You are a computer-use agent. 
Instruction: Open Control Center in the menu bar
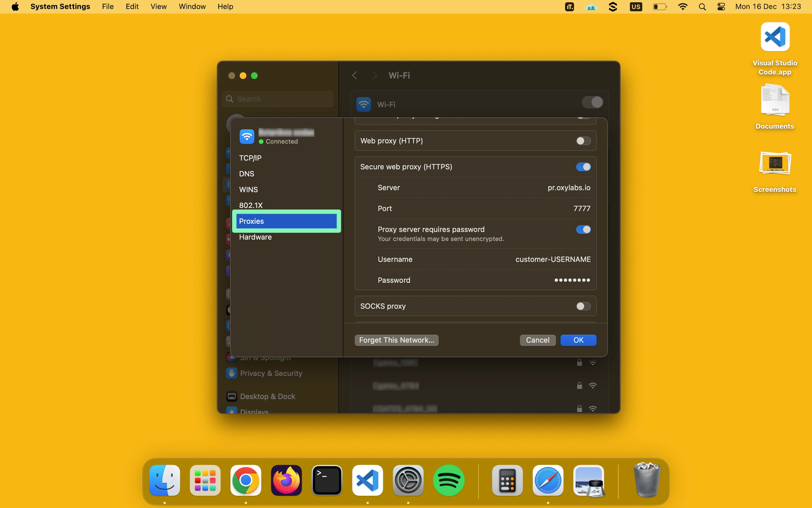[721, 7]
